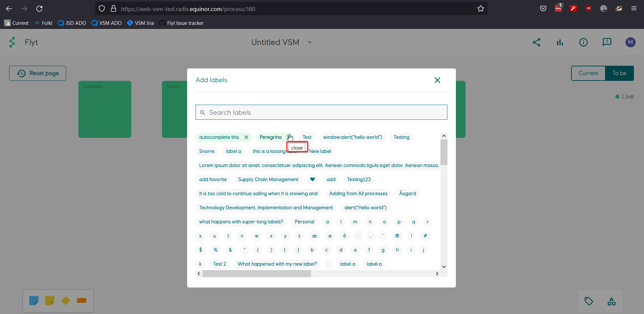Open the Firefox hamburger menu
Screen dimensions: 644x314
click(635, 9)
